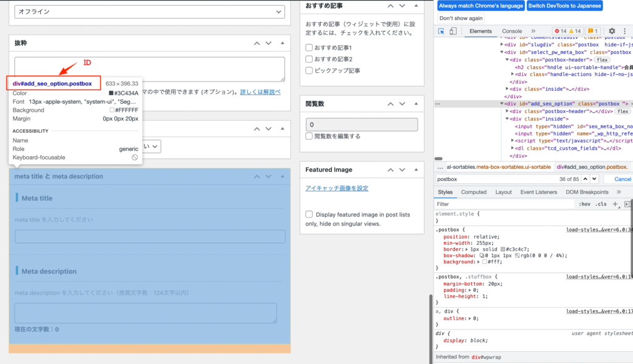The width and height of the screenshot is (633, 364).
Task: Move the おすすめ記事 panel down
Action: [x=402, y=6]
